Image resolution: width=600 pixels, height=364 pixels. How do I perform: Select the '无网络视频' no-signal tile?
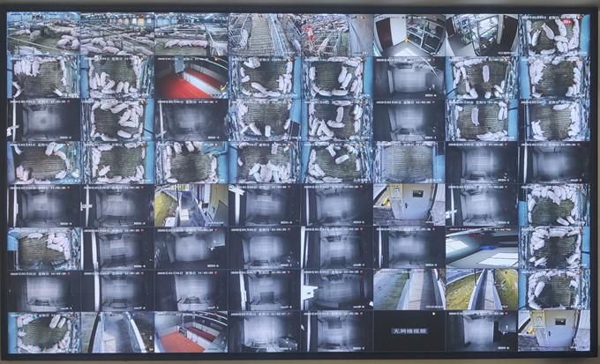pyautogui.click(x=408, y=331)
